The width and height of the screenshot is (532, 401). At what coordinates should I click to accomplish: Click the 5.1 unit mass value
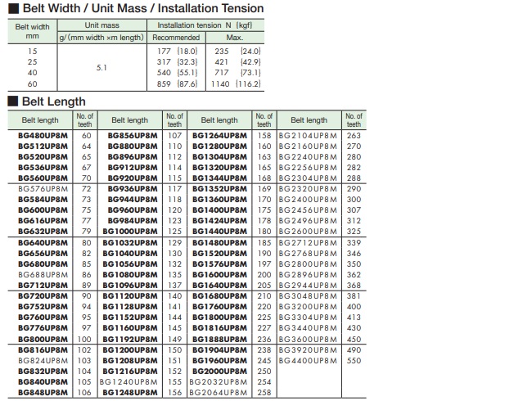tap(101, 67)
